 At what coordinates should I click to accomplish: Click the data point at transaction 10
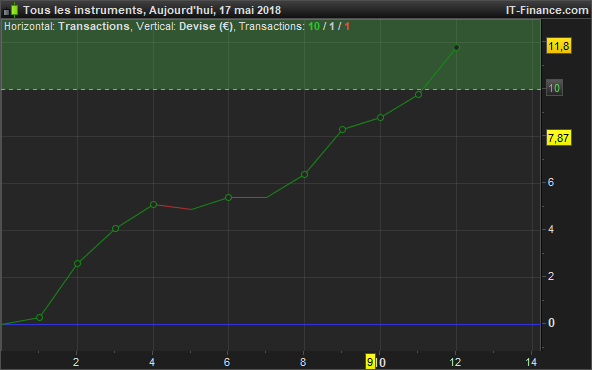tap(381, 117)
